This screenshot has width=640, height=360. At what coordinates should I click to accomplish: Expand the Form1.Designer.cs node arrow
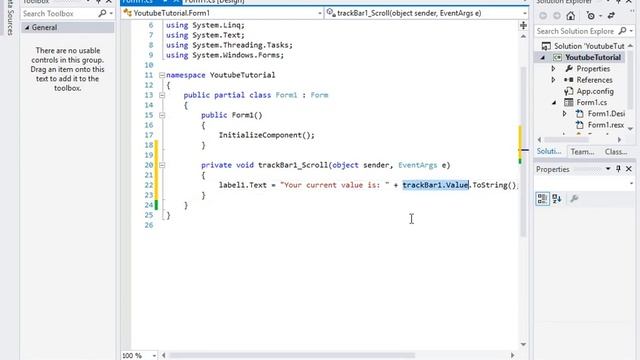coord(564,114)
